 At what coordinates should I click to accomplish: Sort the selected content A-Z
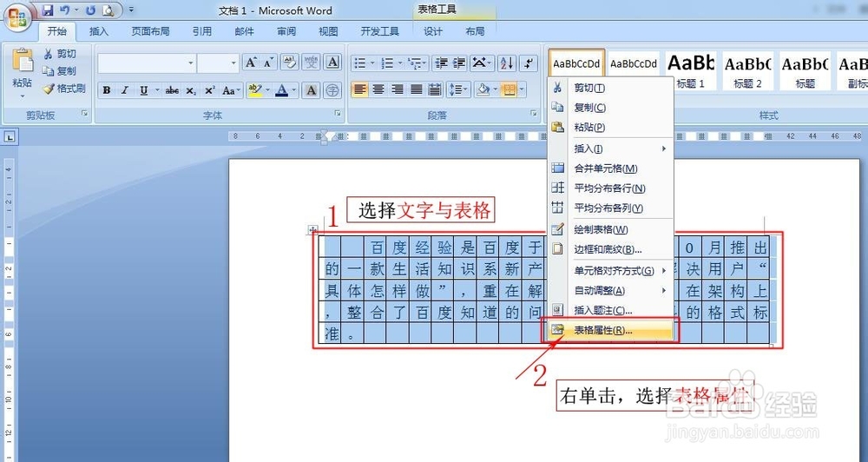[x=507, y=63]
